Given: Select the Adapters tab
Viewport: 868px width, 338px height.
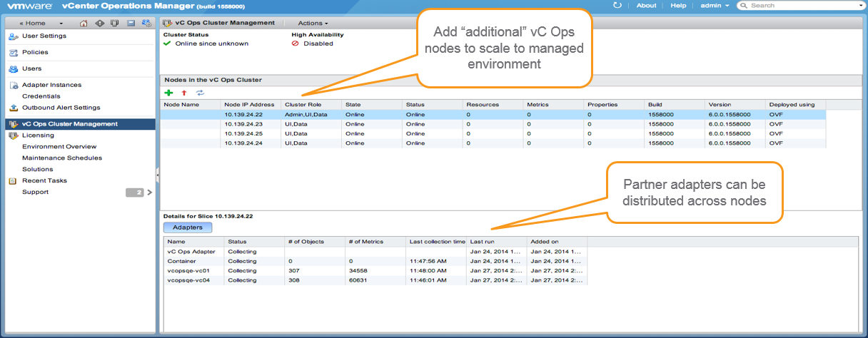Looking at the screenshot, I should click(x=188, y=227).
